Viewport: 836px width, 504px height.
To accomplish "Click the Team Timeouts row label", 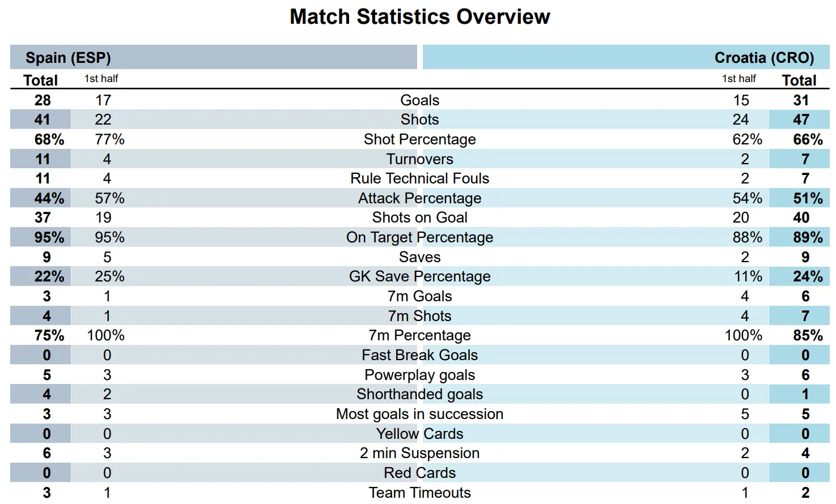I will 419,493.
